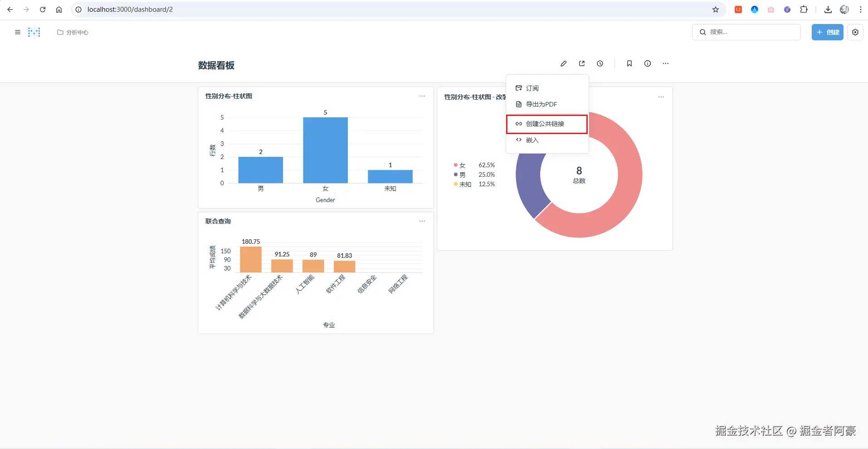Open the browser downloads icon

(828, 10)
